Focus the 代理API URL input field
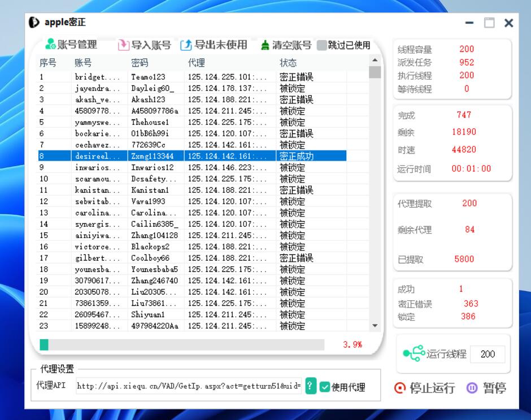The image size is (531, 420). click(x=189, y=387)
